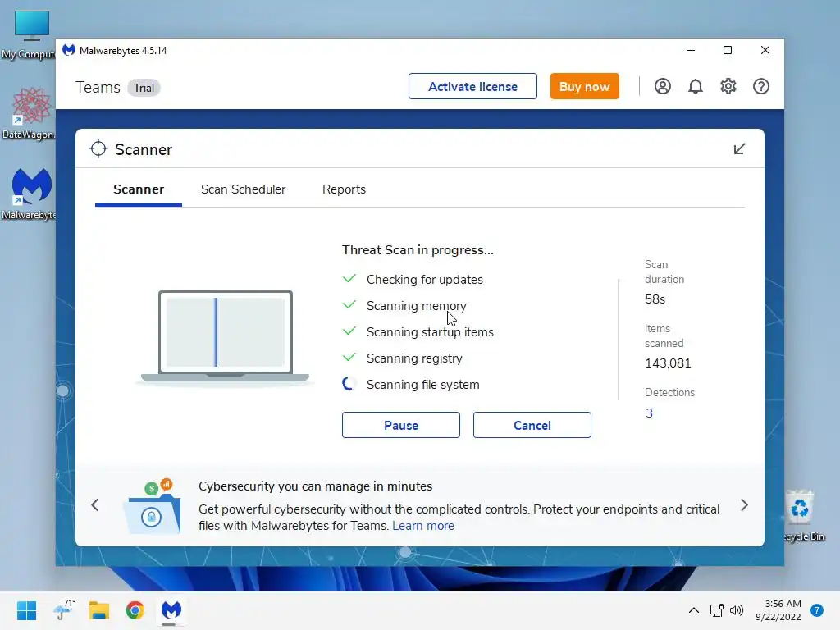
Task: Open the clock and date
Action: point(778,610)
